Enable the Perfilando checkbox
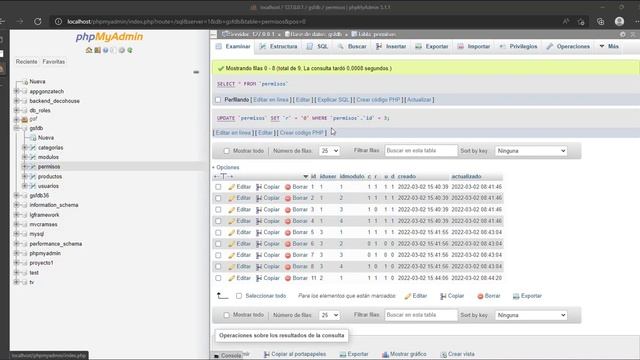The image size is (640, 360). [218, 100]
